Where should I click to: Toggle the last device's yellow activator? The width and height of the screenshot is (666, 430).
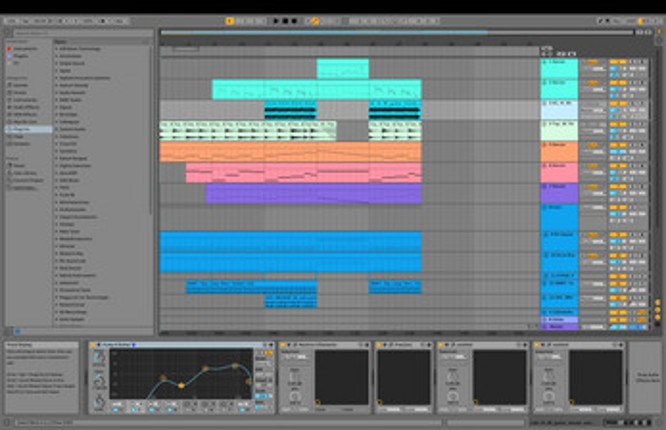click(537, 345)
